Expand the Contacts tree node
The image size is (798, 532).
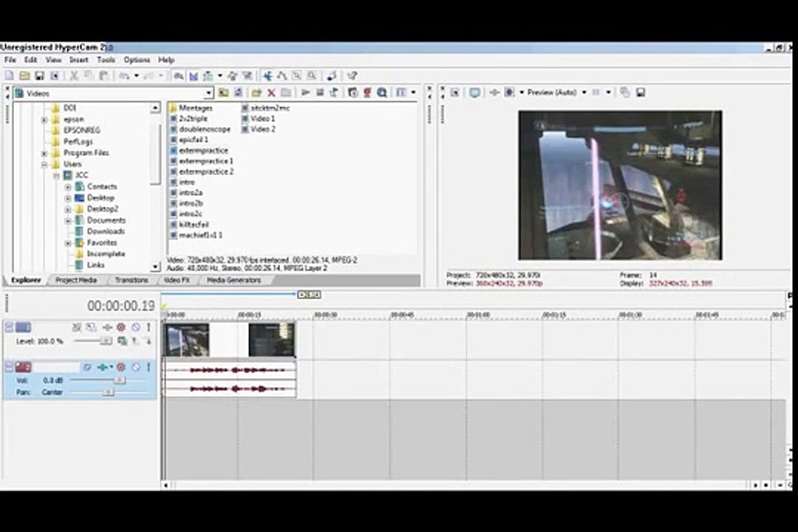(68, 187)
